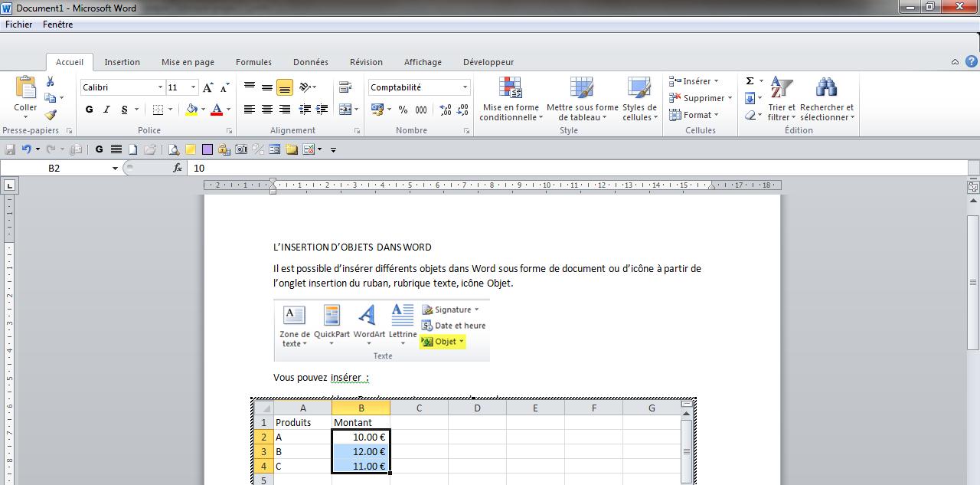Switch to the Formules tab
This screenshot has height=485, width=980.
253,62
